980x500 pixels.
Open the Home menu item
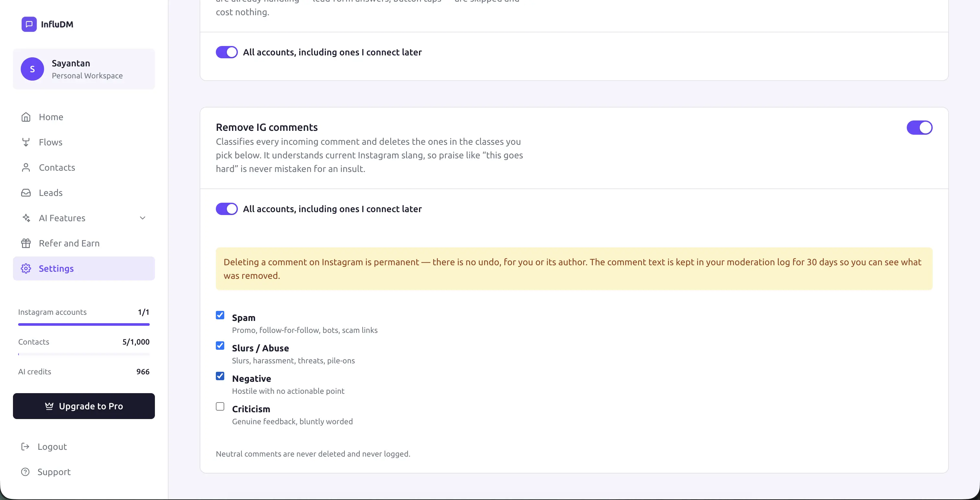[x=84, y=117]
